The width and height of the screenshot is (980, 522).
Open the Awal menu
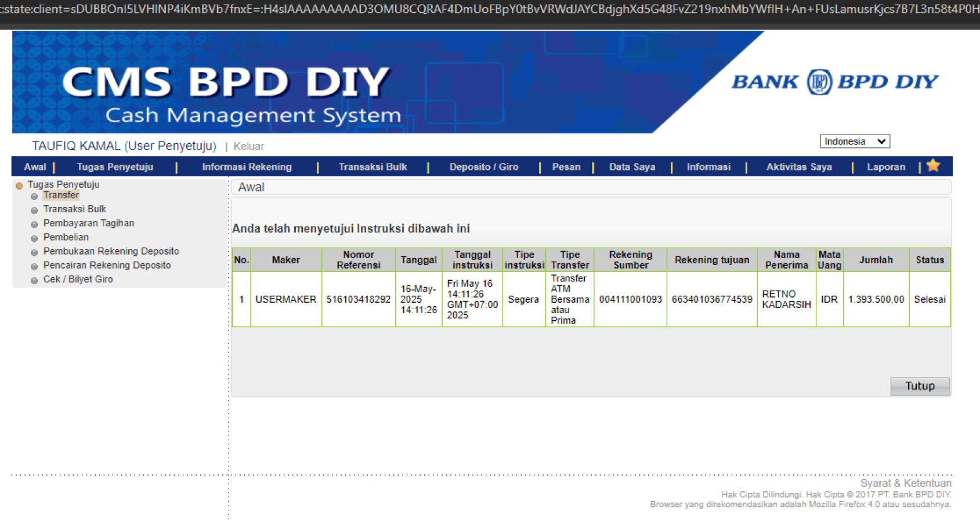[35, 167]
